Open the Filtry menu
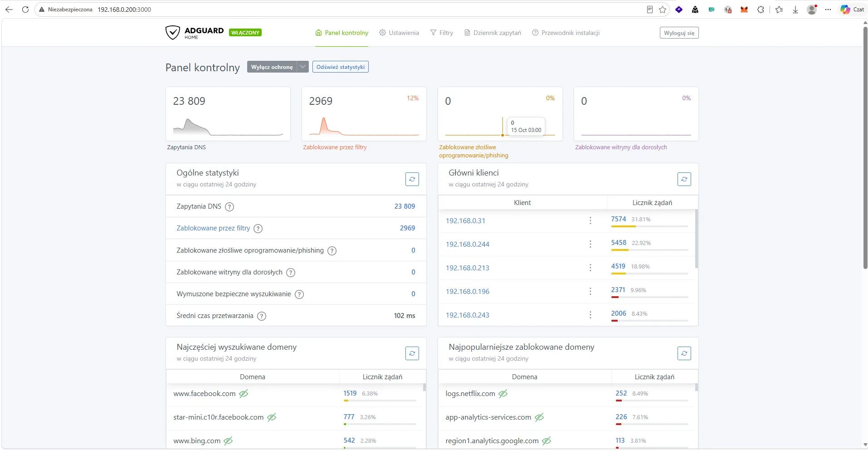 tap(442, 33)
